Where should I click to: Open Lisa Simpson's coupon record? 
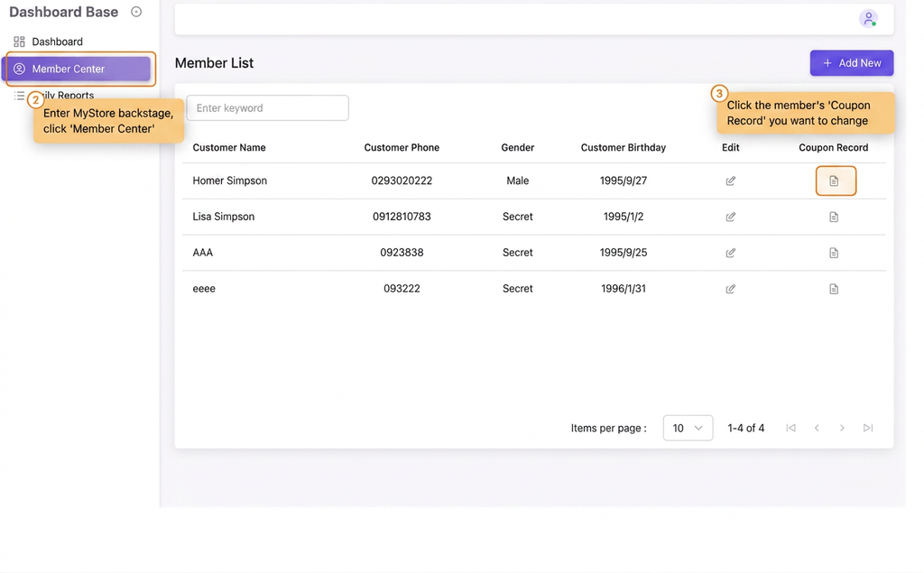[834, 217]
